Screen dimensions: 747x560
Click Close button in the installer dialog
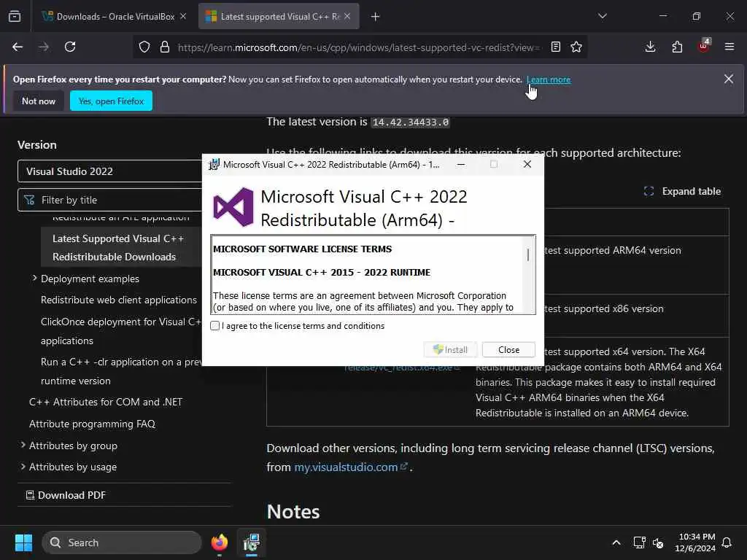(x=508, y=349)
